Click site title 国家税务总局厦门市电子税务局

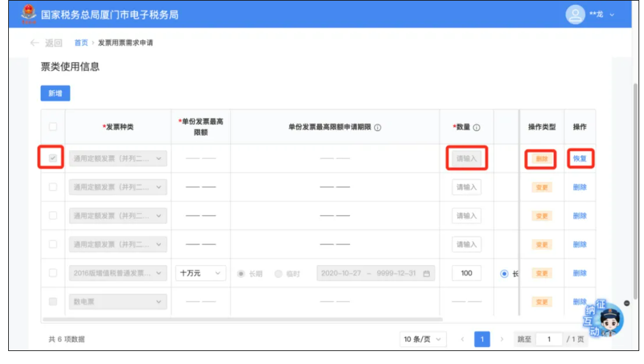(110, 15)
